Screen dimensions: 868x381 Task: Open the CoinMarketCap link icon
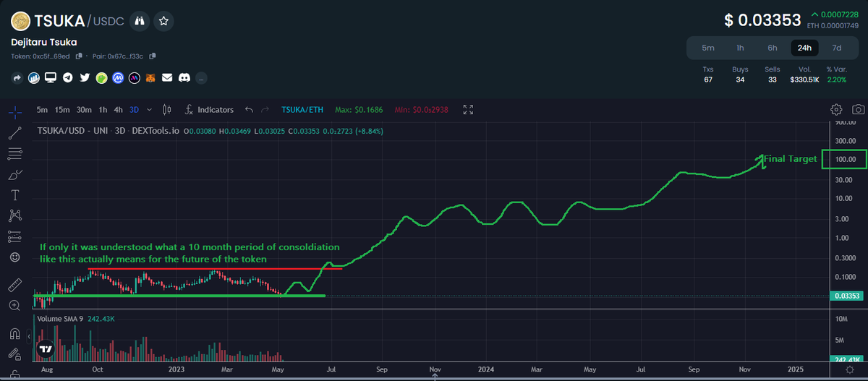click(x=118, y=77)
